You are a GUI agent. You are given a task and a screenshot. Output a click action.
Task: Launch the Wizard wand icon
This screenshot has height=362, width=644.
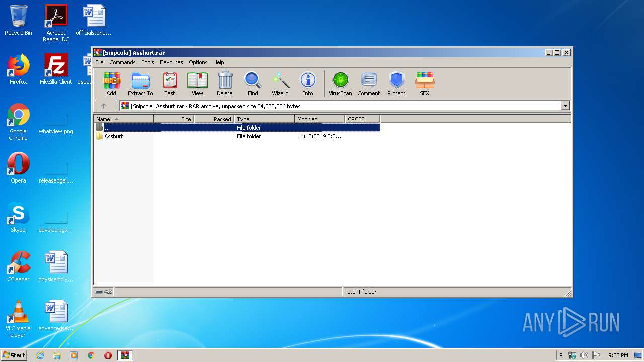(x=280, y=83)
